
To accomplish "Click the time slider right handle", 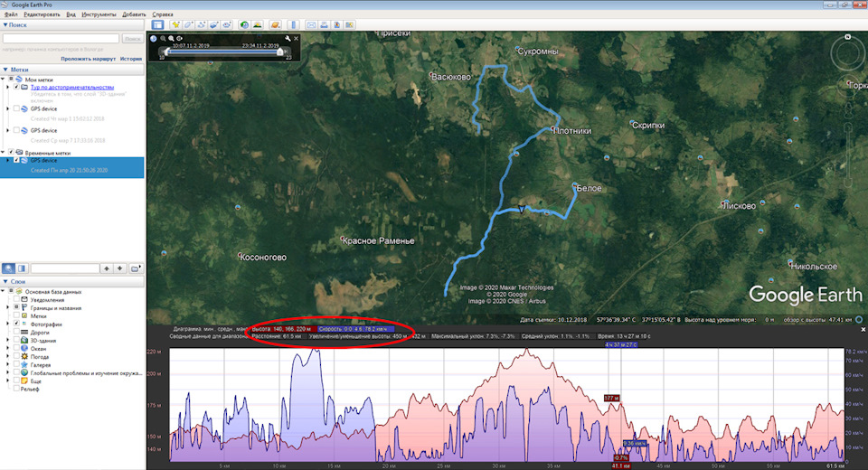I will coord(280,52).
